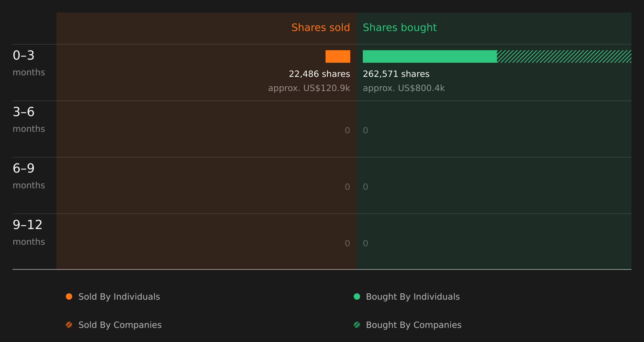Click the bought zero in 9–12 months row
Image resolution: width=644 pixels, height=342 pixels.
[x=366, y=243]
